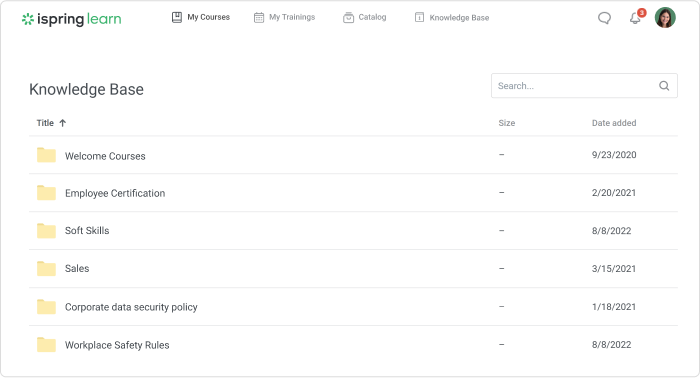Open Corporate data security policy folder name
The height and width of the screenshot is (378, 700).
pos(131,307)
